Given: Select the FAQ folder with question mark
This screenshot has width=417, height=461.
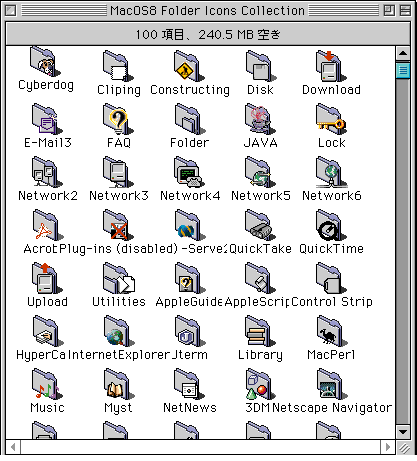Looking at the screenshot, I should pyautogui.click(x=118, y=119).
